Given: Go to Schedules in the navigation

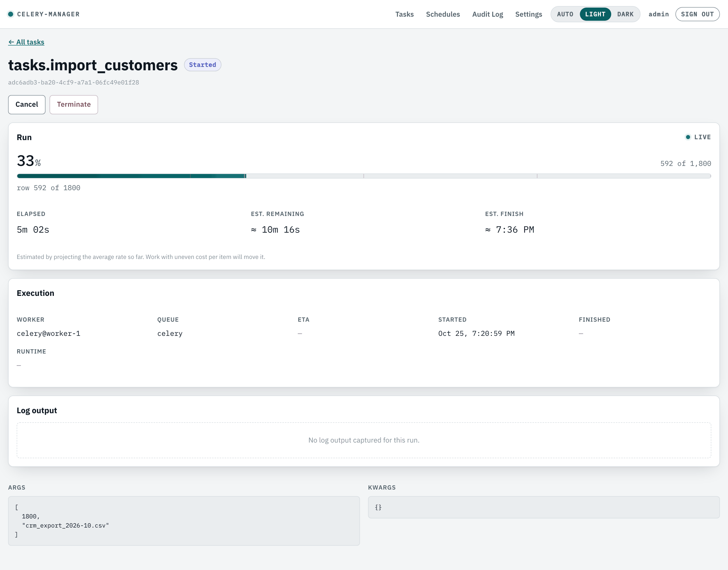Looking at the screenshot, I should click(443, 14).
